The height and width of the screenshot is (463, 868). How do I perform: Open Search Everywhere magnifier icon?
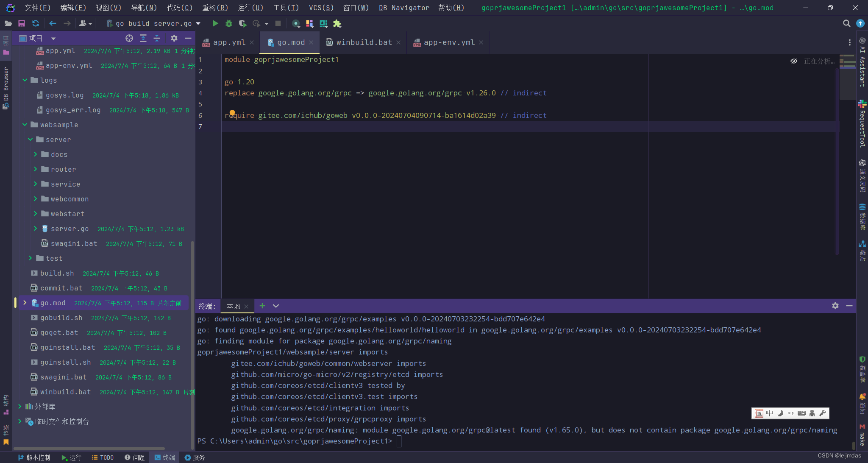tap(846, 23)
